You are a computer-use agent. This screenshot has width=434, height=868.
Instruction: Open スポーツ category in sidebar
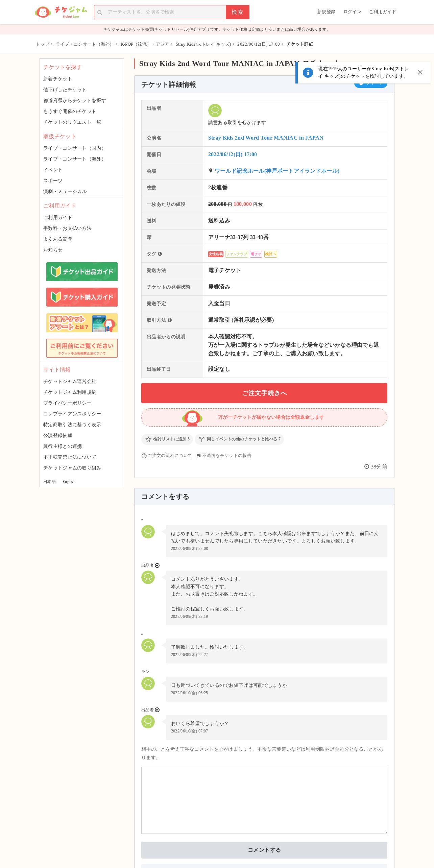tap(53, 181)
